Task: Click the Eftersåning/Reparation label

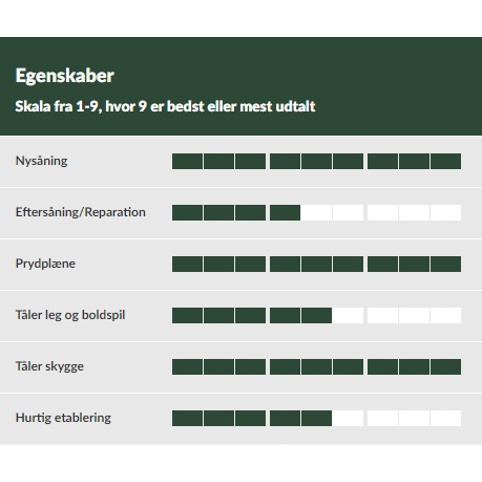Action: click(80, 212)
